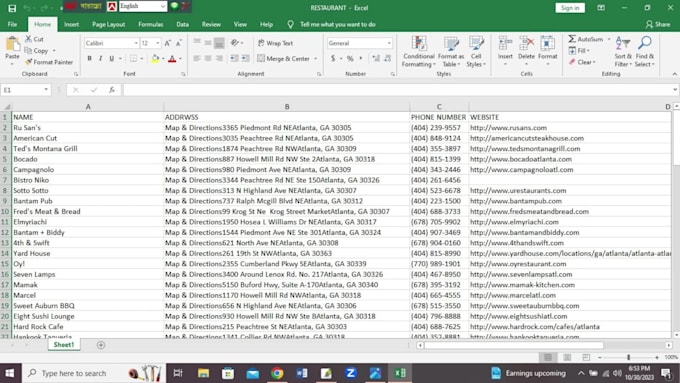Center text horizontally in cell
This screenshot has width=680, height=383.
(208, 58)
